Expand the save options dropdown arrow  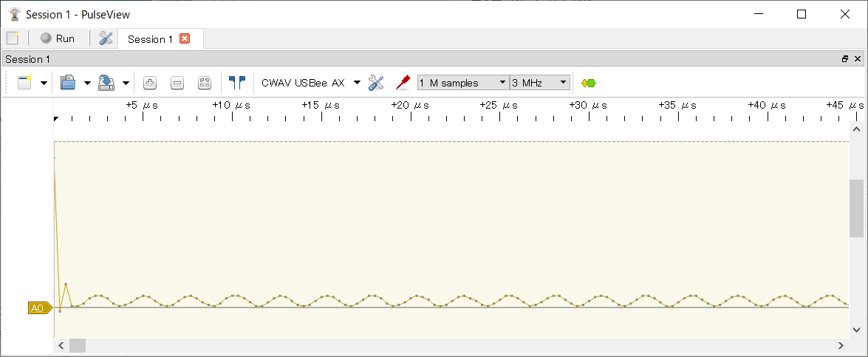click(x=126, y=83)
